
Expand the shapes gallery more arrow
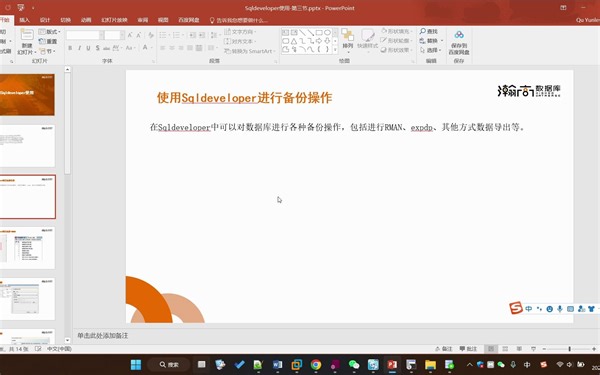pyautogui.click(x=336, y=49)
